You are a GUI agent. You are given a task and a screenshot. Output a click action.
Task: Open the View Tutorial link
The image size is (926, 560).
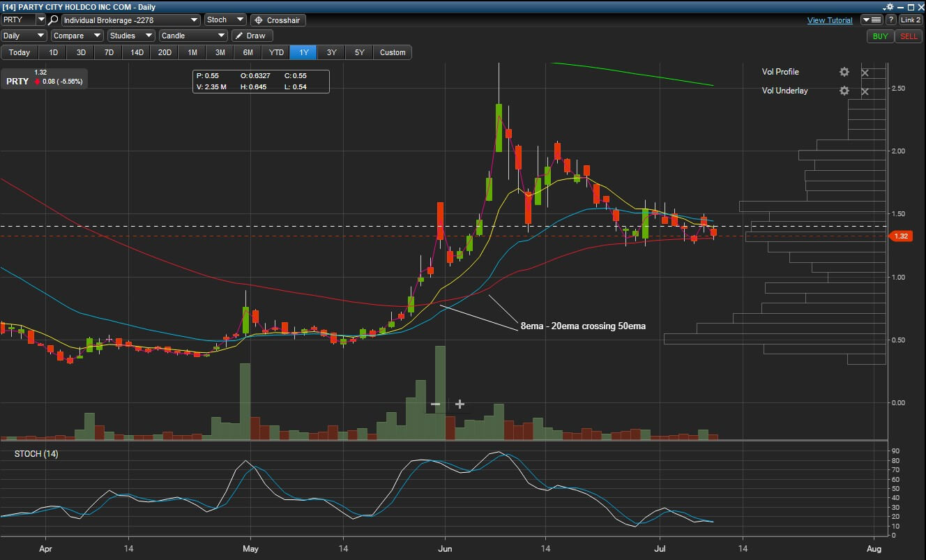(x=830, y=20)
